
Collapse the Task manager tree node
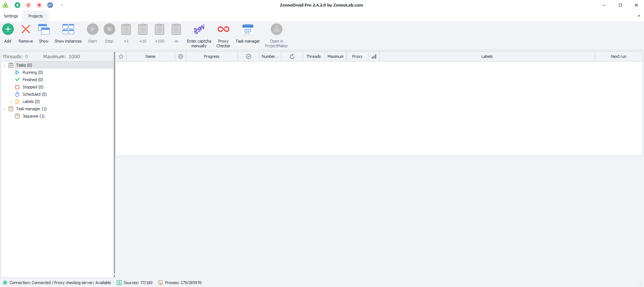(4, 109)
